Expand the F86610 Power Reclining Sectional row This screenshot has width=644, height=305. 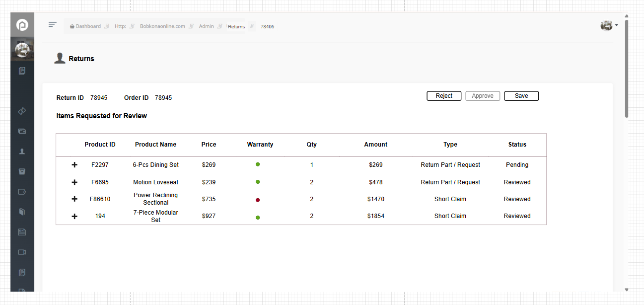click(74, 199)
